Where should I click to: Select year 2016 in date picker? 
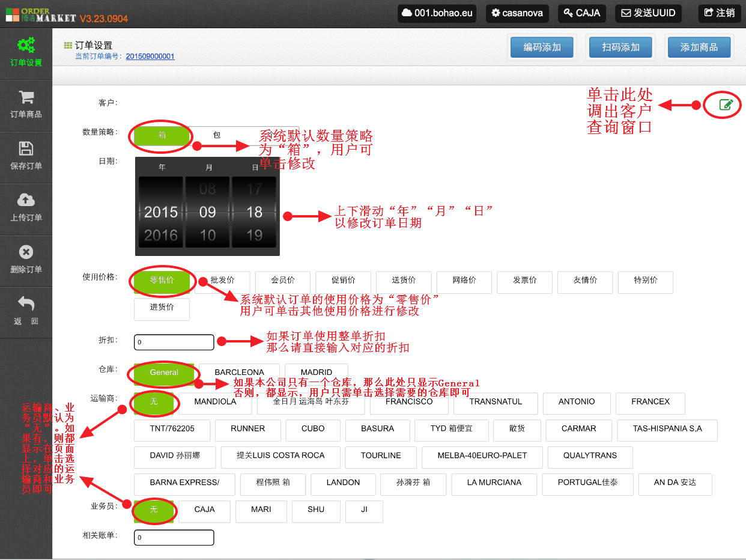[161, 235]
